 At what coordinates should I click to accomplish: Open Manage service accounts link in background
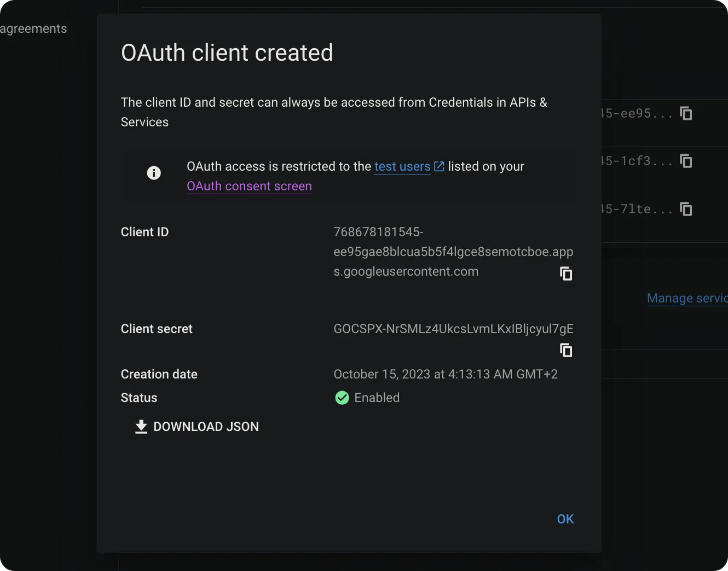(x=687, y=298)
